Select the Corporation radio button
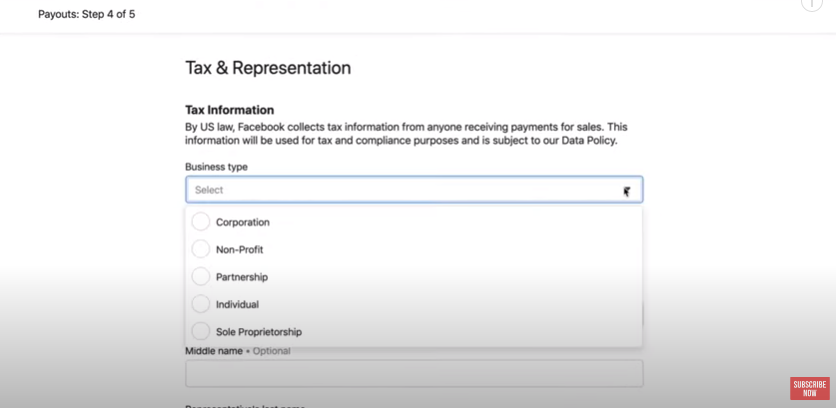Screen dimensions: 836x408 tap(200, 222)
